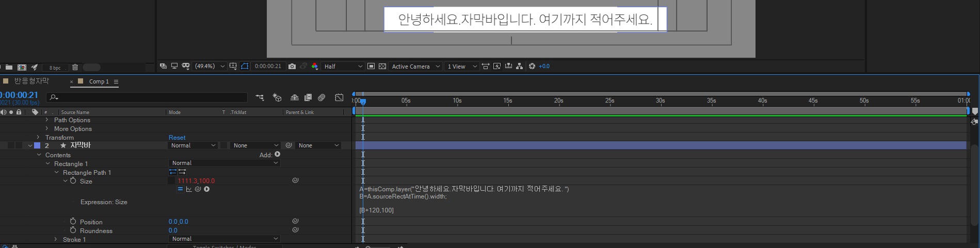
Task: Toggle the transparency grid checkerboard
Action: pyautogui.click(x=382, y=66)
